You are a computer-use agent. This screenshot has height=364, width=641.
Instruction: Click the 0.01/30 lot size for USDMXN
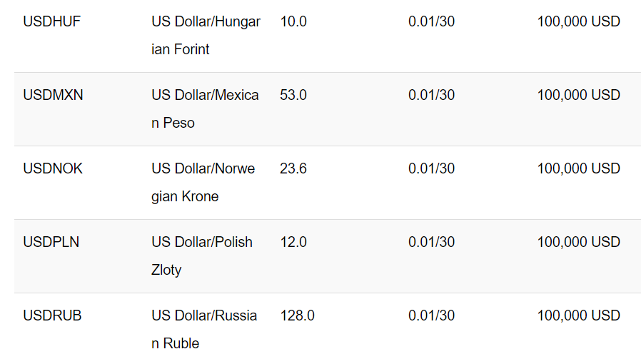coord(431,95)
